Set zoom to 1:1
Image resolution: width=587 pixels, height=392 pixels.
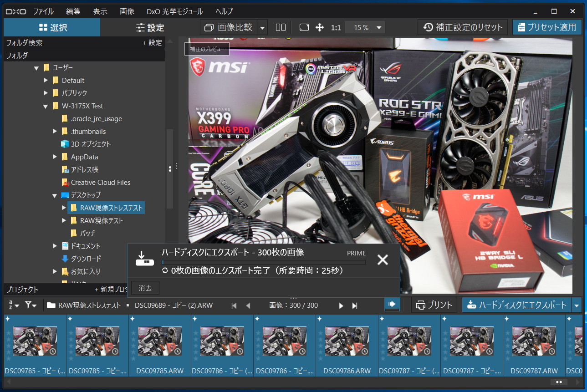tap(336, 28)
